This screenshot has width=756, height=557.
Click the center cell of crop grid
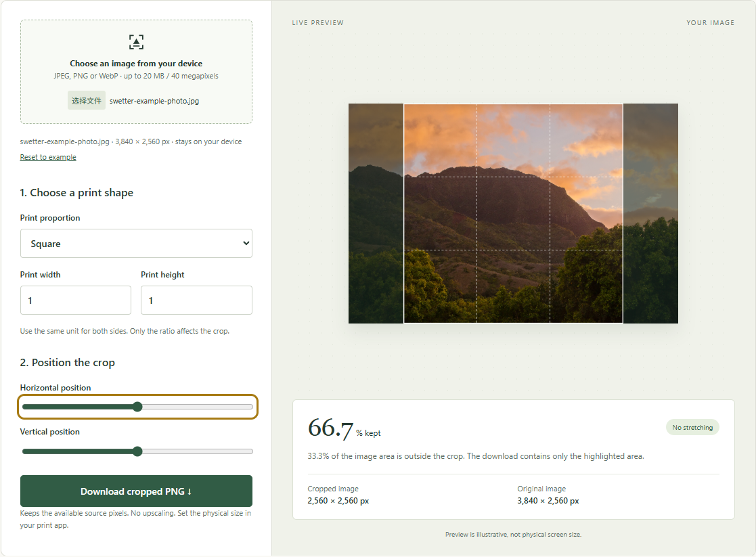[x=514, y=214]
